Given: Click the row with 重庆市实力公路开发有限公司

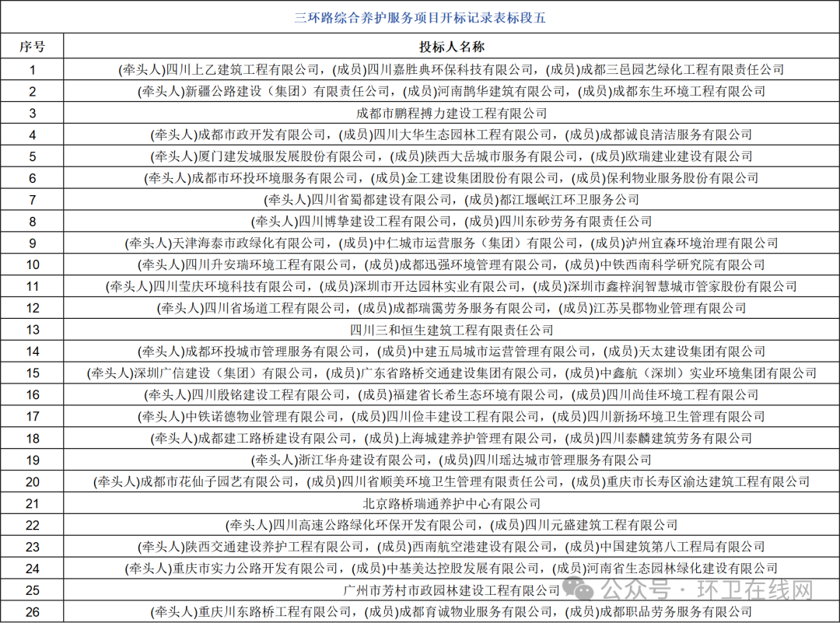Looking at the screenshot, I should [420, 569].
